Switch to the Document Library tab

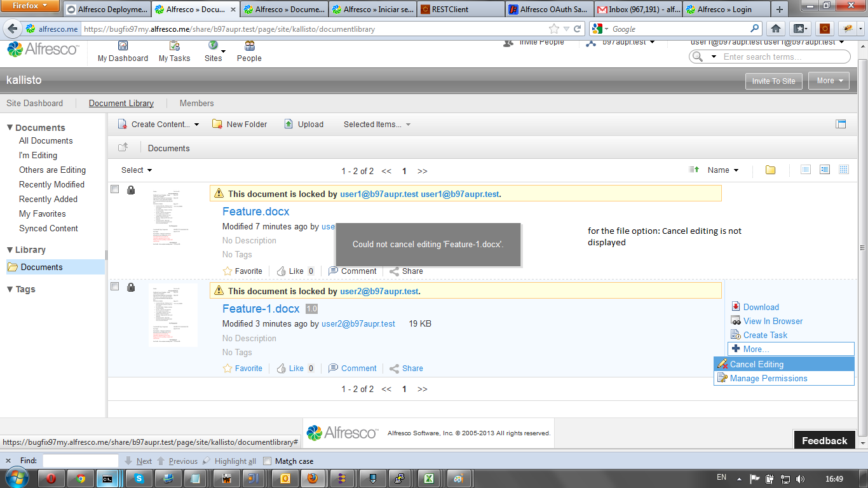[121, 103]
